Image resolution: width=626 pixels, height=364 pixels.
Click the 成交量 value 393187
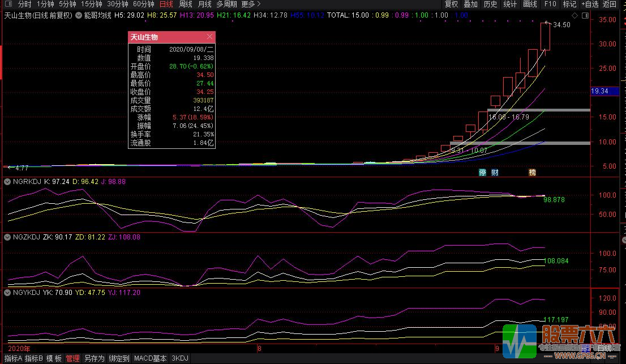pyautogui.click(x=203, y=100)
